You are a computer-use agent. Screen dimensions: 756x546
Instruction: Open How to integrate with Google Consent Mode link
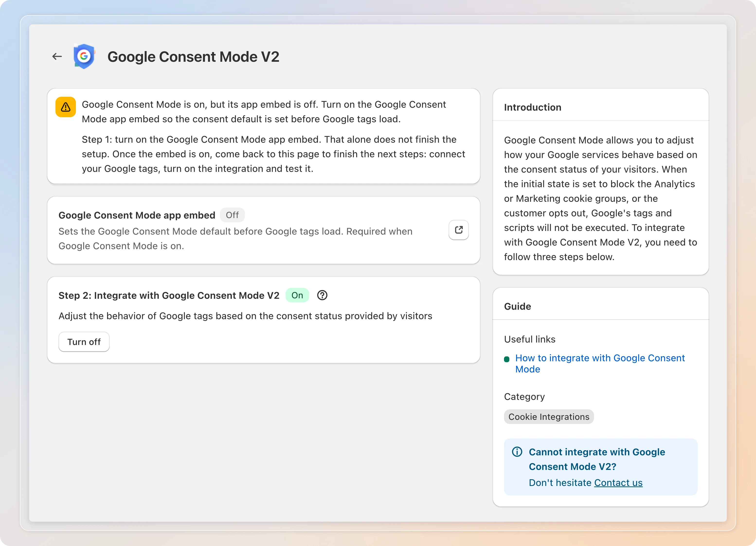(x=600, y=363)
